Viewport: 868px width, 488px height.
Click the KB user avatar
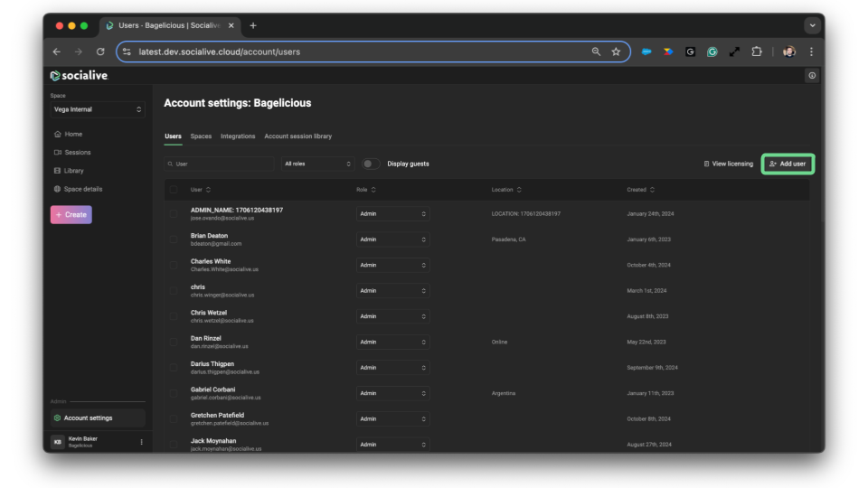click(x=58, y=442)
